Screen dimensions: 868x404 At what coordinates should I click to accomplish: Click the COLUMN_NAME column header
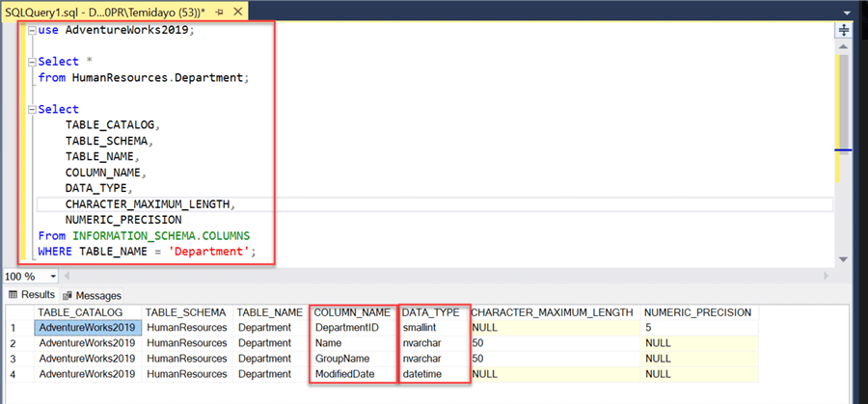(353, 312)
